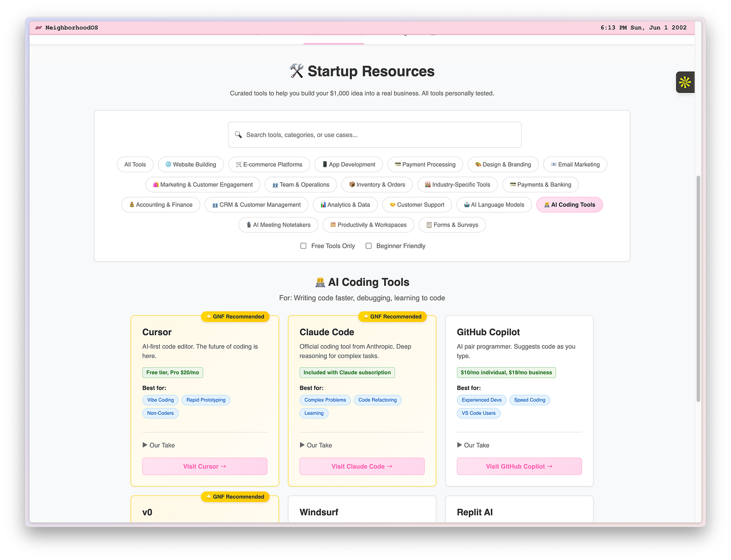Filter by Analytics & Data
This screenshot has height=560, width=731.
click(x=345, y=204)
